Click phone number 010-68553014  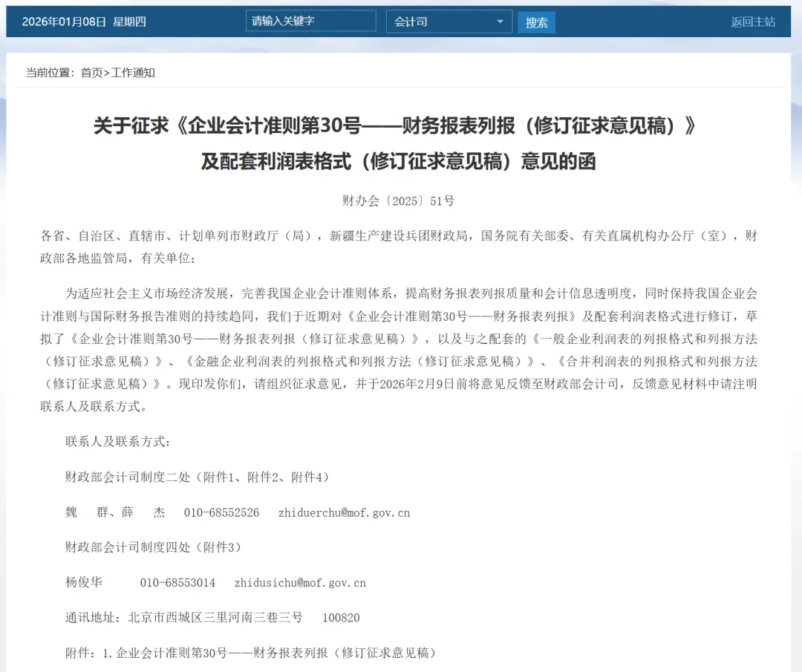[x=177, y=582]
